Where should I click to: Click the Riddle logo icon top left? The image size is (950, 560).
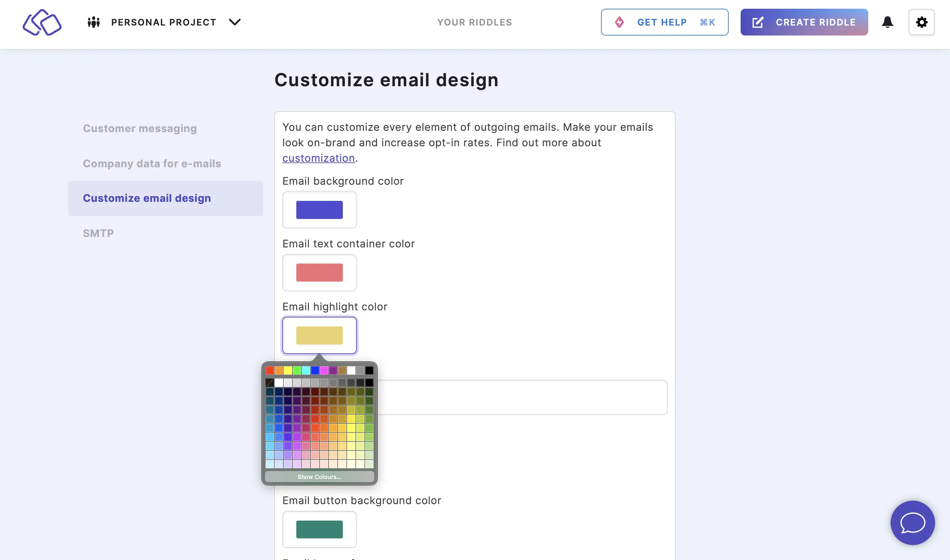[42, 22]
